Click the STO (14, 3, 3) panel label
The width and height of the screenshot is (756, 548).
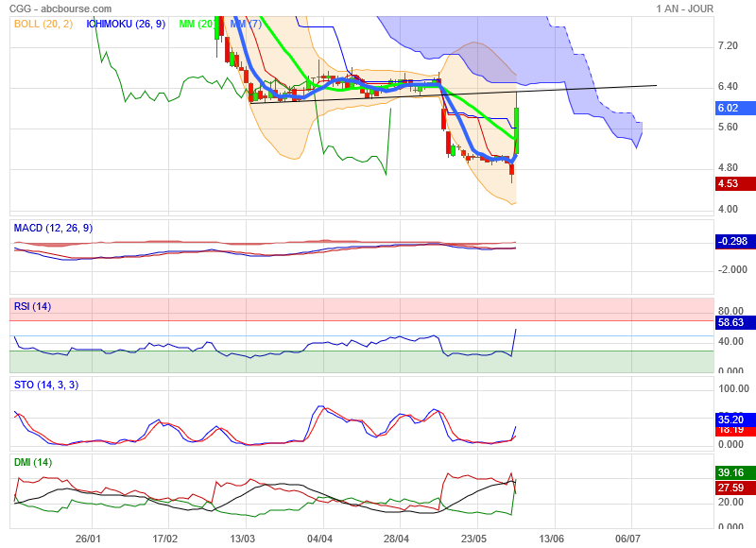coord(46,385)
